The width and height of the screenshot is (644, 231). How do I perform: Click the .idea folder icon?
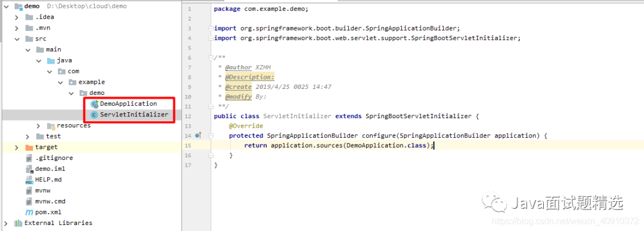click(x=29, y=17)
